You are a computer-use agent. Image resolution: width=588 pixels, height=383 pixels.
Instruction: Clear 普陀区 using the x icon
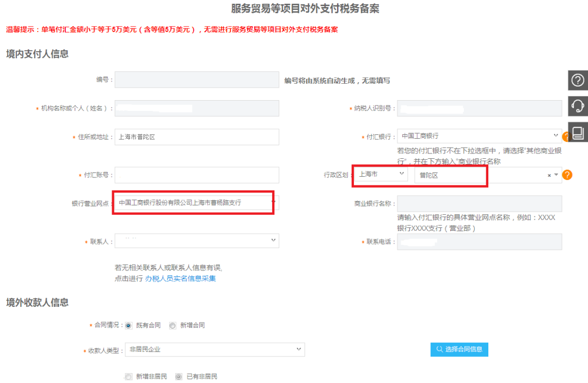549,175
